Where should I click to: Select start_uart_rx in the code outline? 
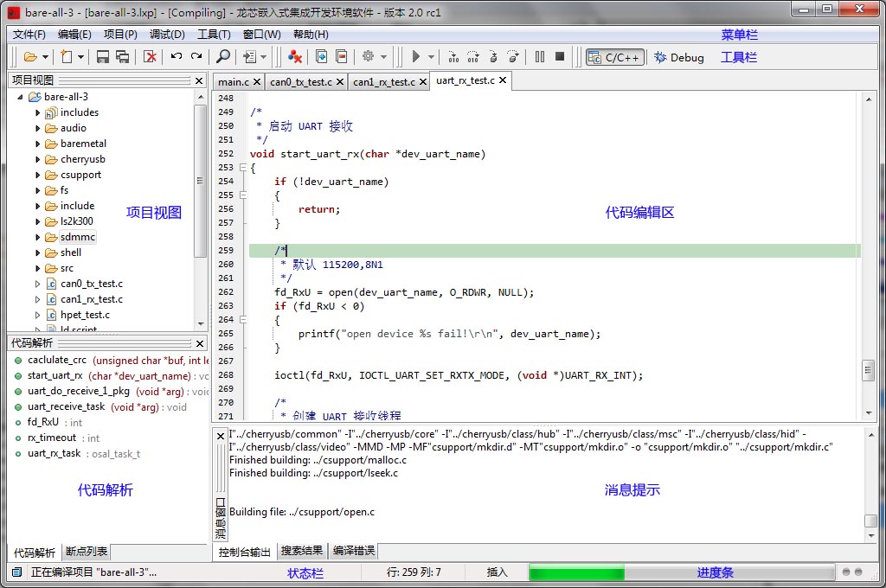pyautogui.click(x=55, y=375)
